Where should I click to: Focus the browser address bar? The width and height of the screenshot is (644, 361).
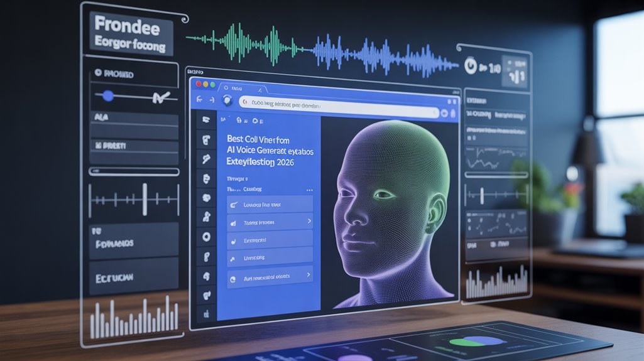coord(339,107)
